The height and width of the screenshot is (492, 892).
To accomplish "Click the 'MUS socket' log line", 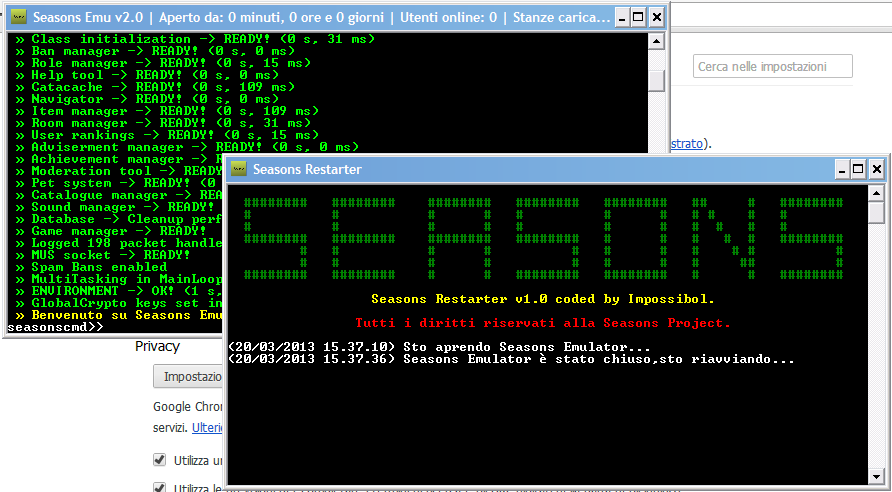I will pyautogui.click(x=104, y=255).
